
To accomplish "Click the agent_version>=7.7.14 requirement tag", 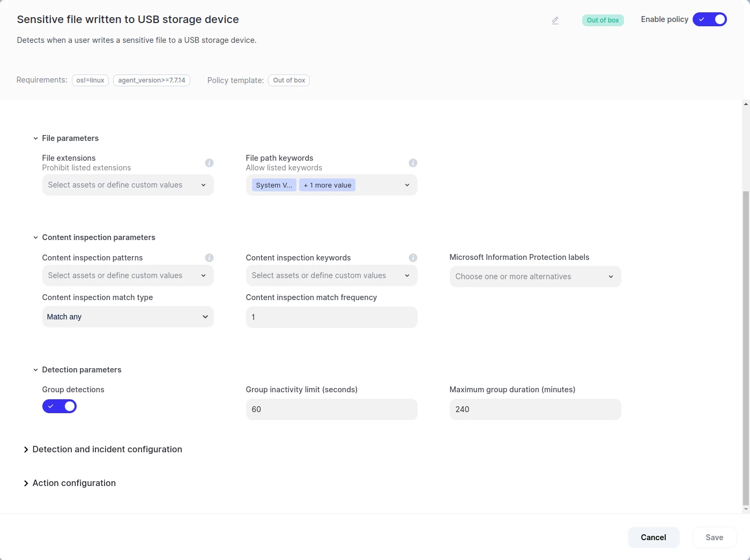I will [x=152, y=80].
